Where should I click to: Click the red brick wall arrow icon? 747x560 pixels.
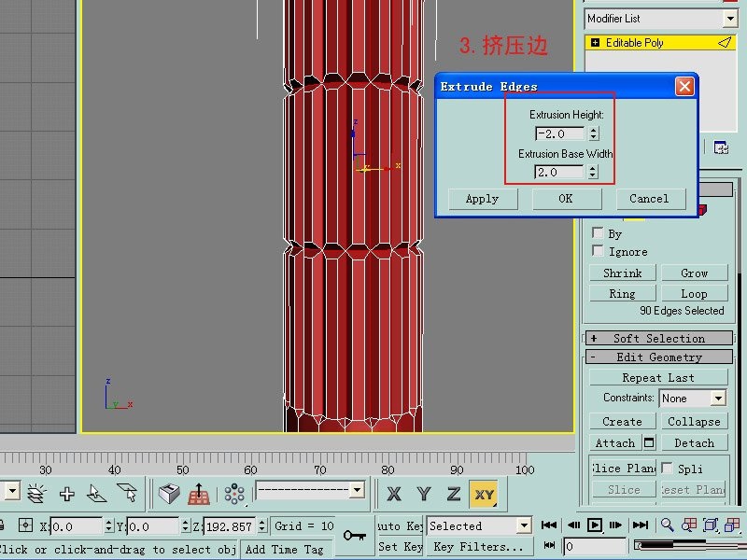point(199,494)
